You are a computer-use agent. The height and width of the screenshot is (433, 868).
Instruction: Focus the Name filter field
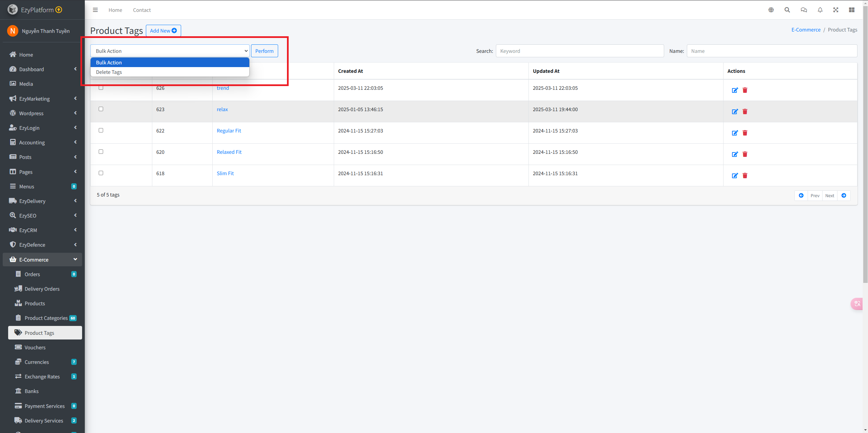point(772,51)
